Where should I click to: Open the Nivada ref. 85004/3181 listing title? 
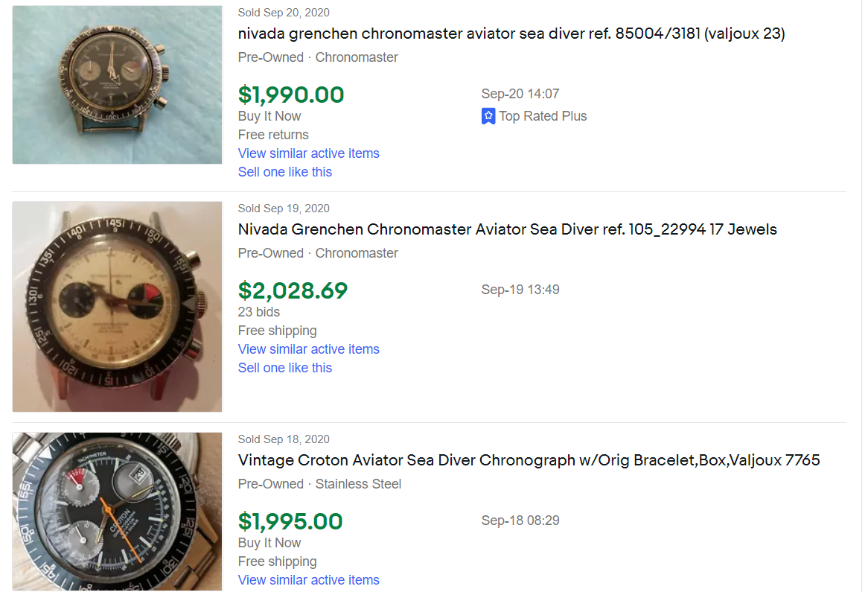pos(511,34)
